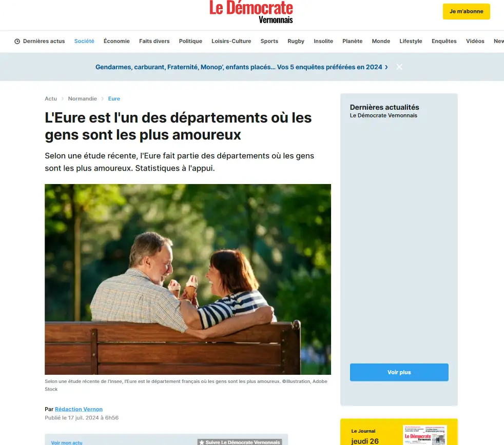Click the Voir plus button

pyautogui.click(x=399, y=372)
